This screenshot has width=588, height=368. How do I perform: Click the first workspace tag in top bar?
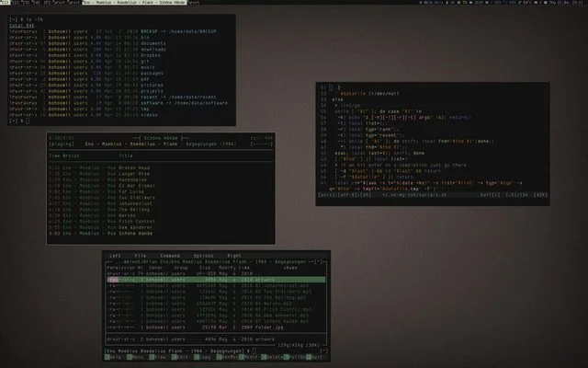coord(5,2)
